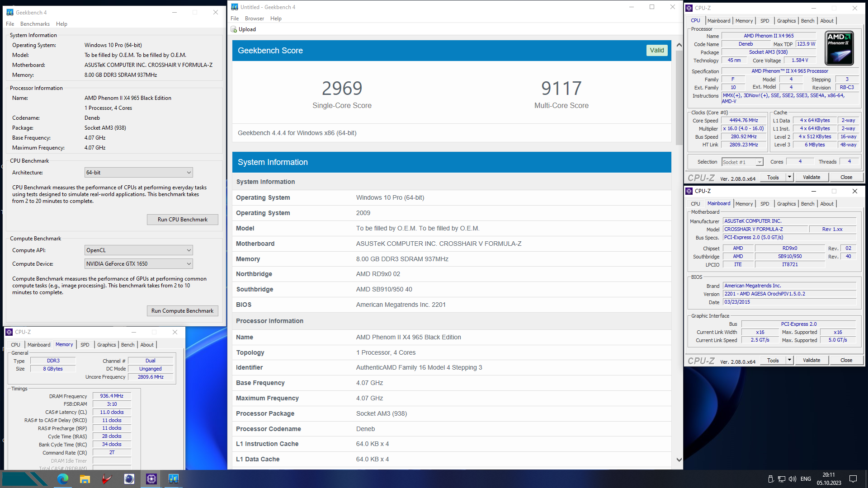868x488 pixels.
Task: Click the title icon of the CPU-Z Mainboard window
Action: coord(689,191)
